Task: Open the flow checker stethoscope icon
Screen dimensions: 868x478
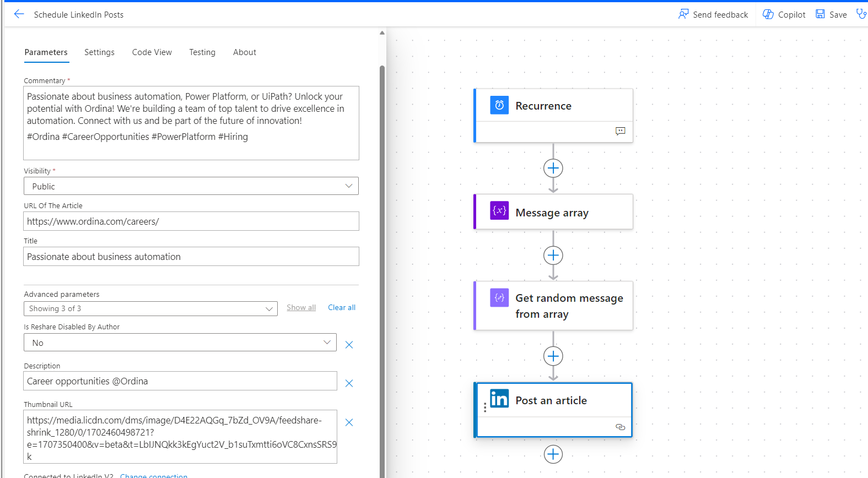Action: pos(861,14)
